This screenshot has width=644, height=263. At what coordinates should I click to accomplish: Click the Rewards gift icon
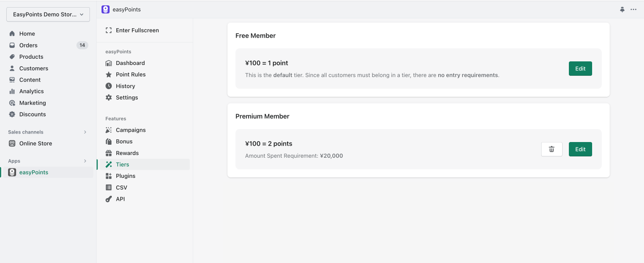click(109, 153)
